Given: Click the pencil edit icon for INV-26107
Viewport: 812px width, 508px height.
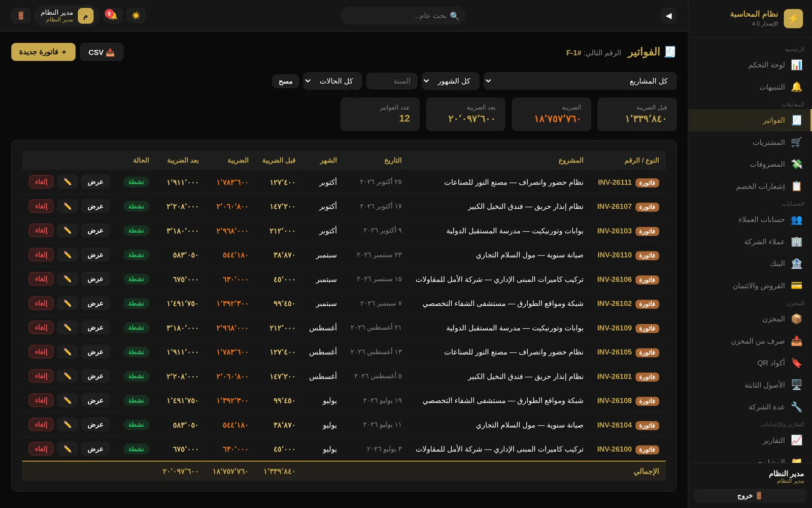Looking at the screenshot, I should coord(67,206).
